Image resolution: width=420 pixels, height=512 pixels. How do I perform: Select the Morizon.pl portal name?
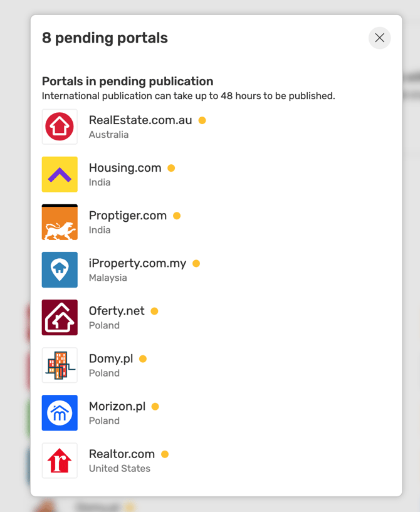pos(117,406)
